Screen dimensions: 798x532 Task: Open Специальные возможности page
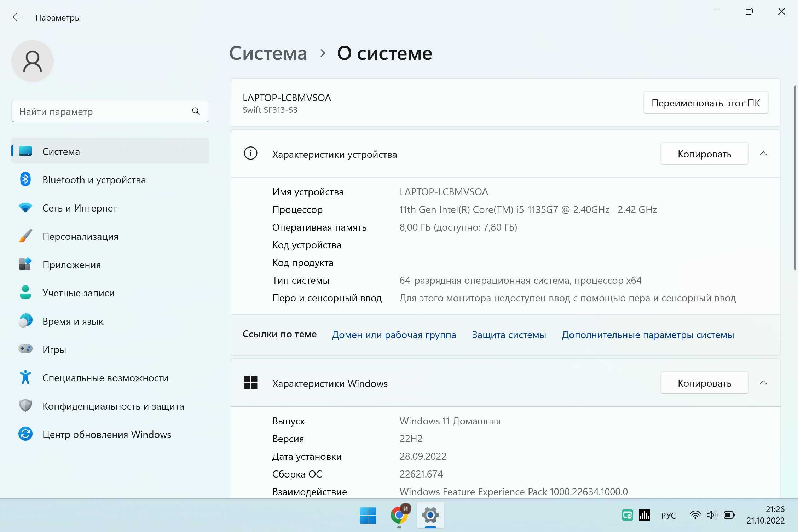tap(110, 377)
